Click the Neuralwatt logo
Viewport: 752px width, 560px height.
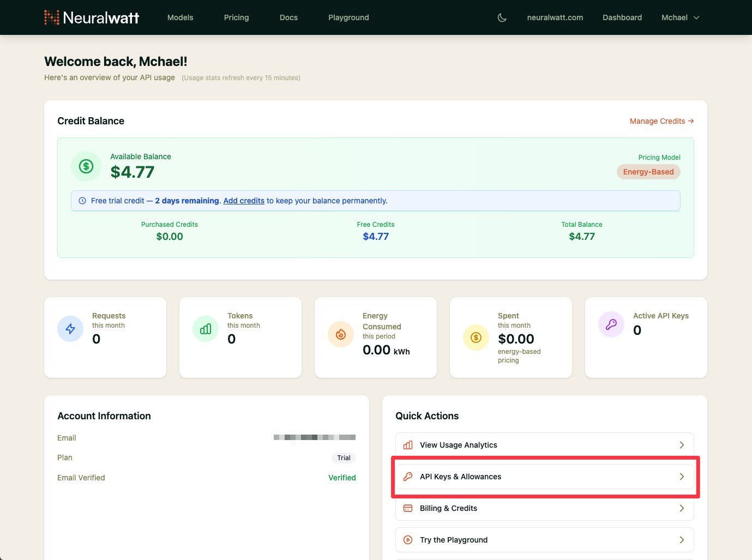click(x=92, y=17)
